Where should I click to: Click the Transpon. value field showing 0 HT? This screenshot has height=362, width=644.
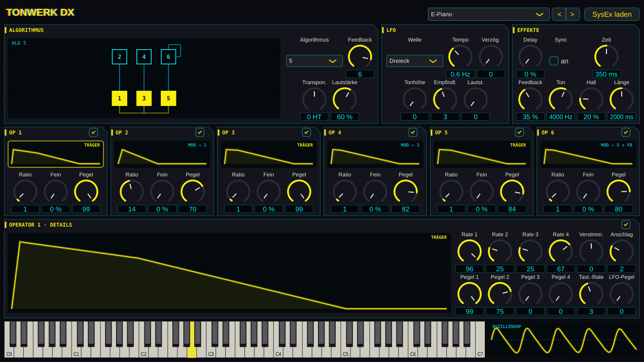click(314, 117)
